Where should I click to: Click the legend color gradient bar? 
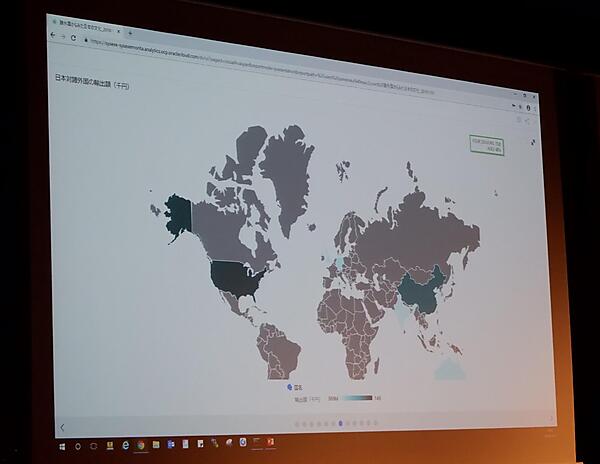(357, 398)
